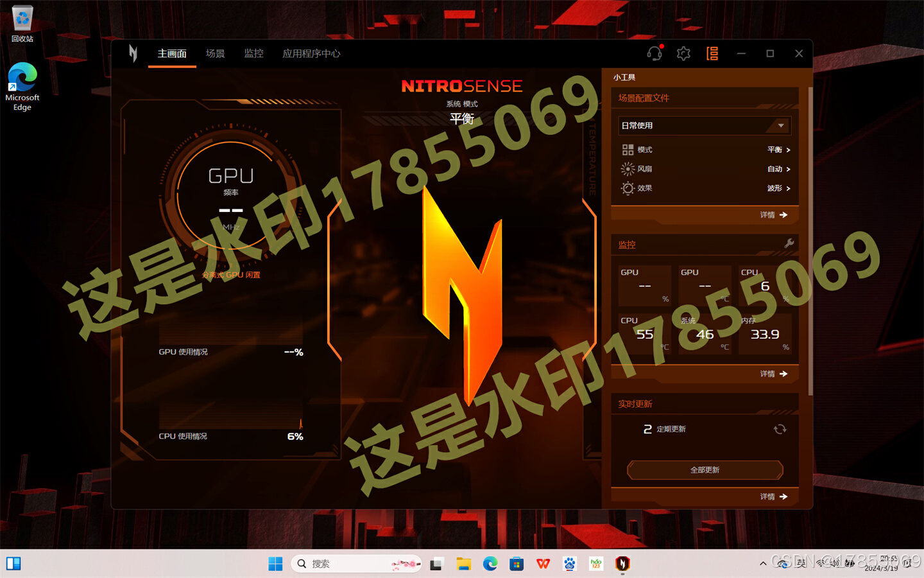Select the CPU 6% usage tile

pos(765,286)
